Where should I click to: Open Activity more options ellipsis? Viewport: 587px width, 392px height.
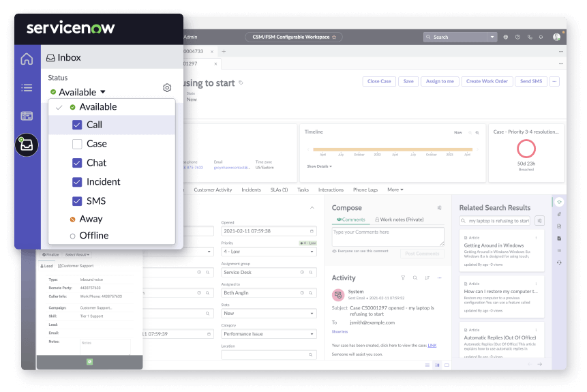point(440,277)
